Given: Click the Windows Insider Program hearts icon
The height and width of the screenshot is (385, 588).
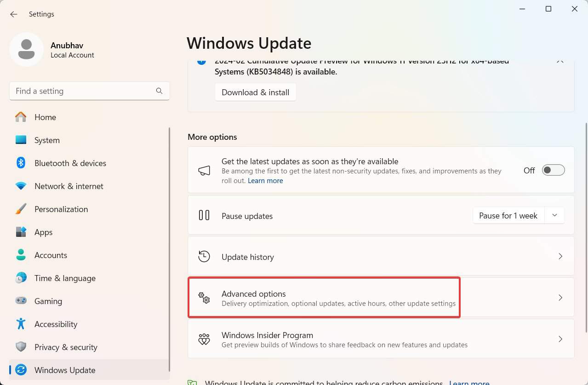Looking at the screenshot, I should [204, 339].
